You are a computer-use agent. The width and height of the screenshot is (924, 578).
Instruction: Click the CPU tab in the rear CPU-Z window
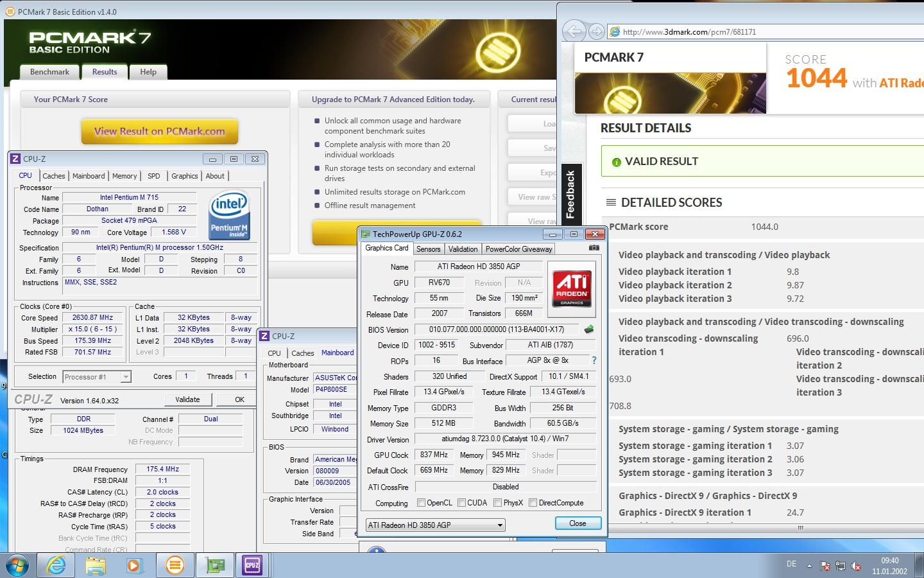click(274, 353)
